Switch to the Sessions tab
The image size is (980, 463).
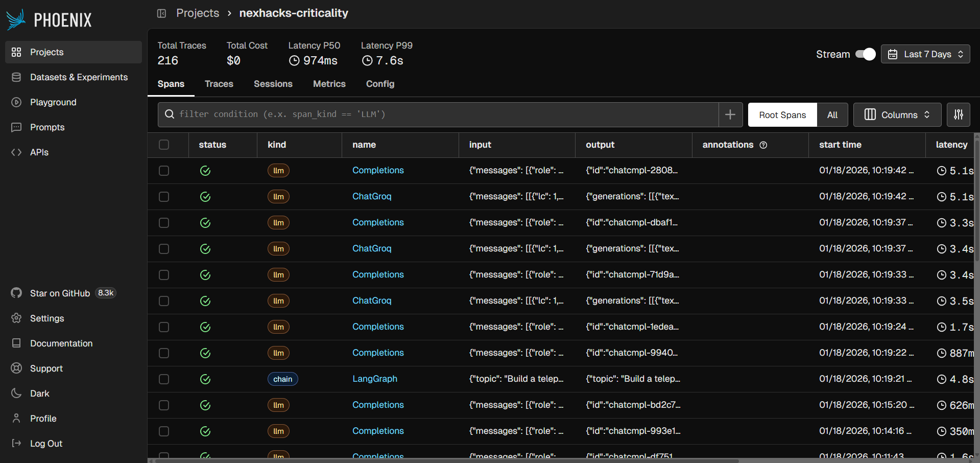point(273,84)
